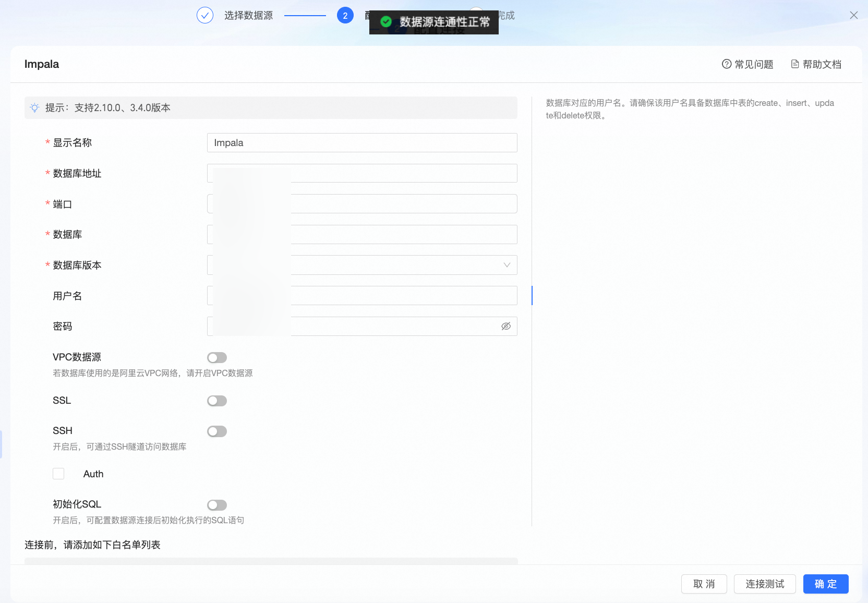The height and width of the screenshot is (603, 868).
Task: Click the 用户名 input field
Action: [362, 296]
